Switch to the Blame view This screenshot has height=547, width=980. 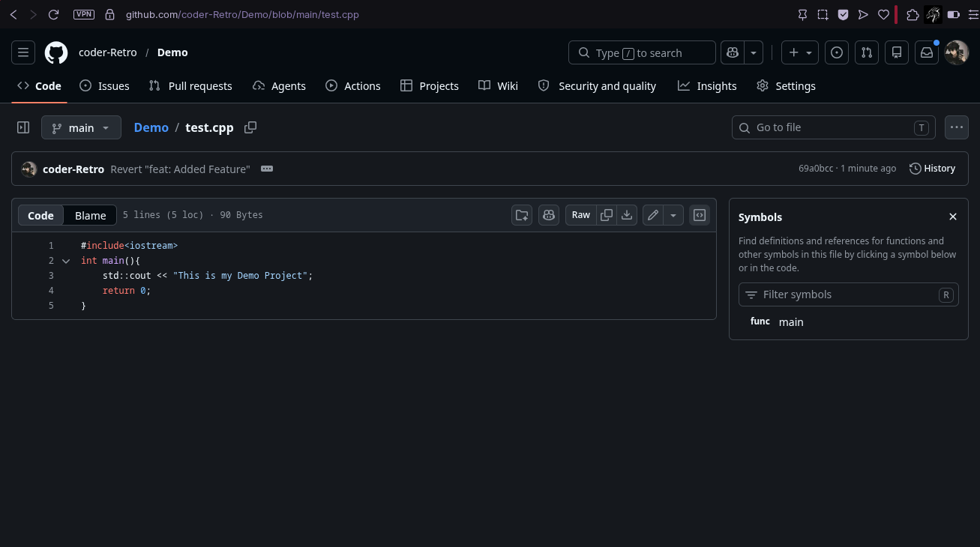click(90, 215)
